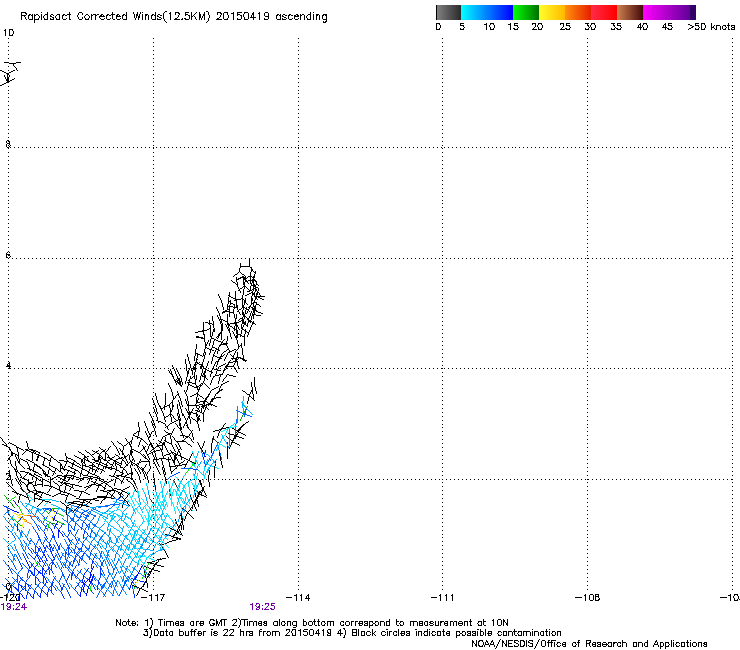Click the 19:24 swath time label
The height and width of the screenshot is (650, 740).
point(14,607)
